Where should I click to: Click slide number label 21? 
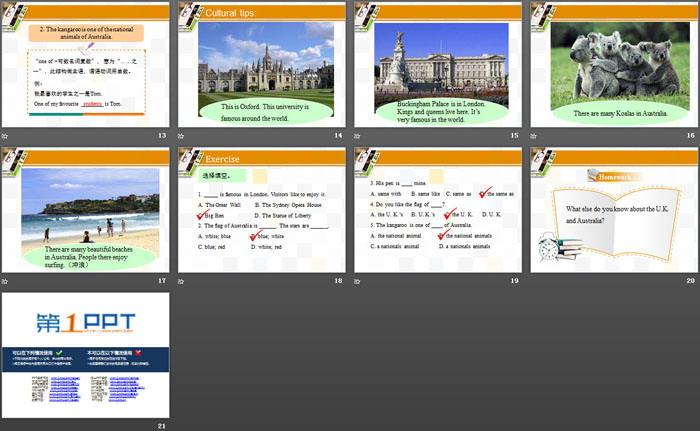coord(162,426)
